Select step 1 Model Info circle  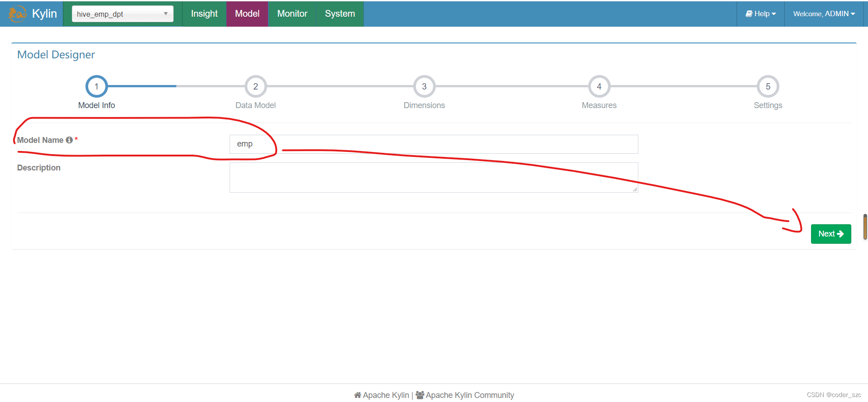click(96, 86)
